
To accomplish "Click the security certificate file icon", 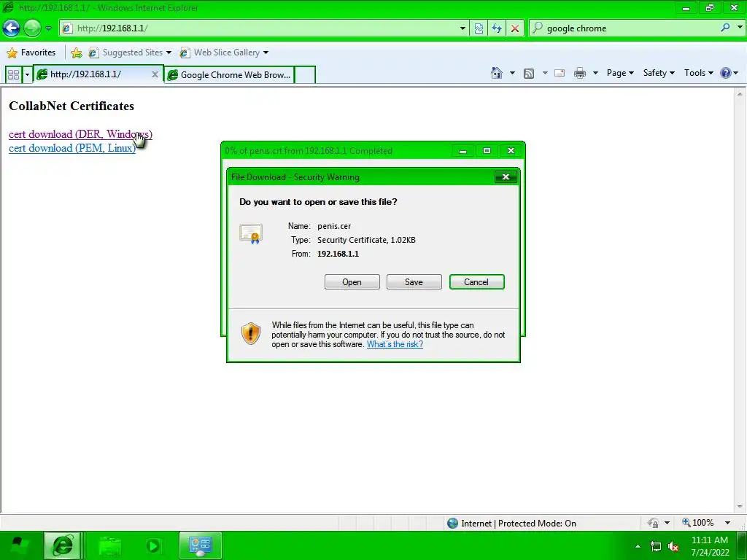I will click(251, 234).
